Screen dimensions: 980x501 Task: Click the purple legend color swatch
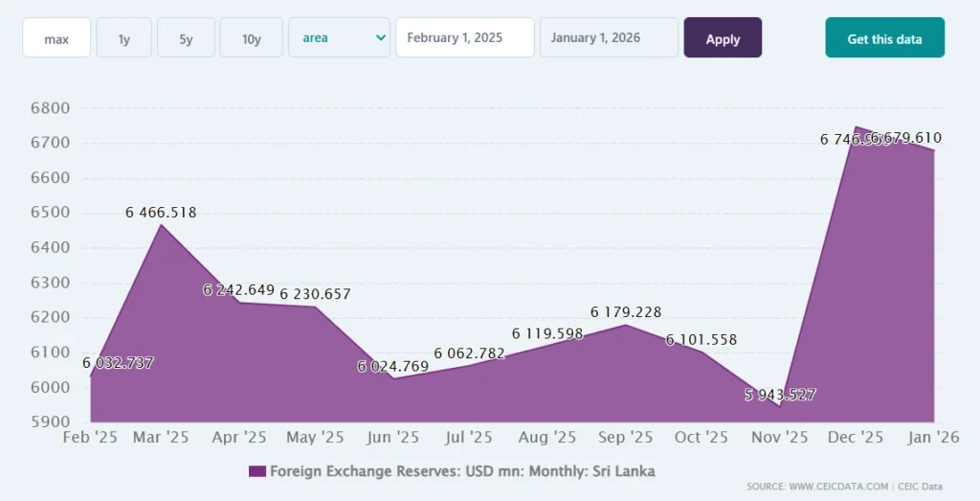click(256, 471)
